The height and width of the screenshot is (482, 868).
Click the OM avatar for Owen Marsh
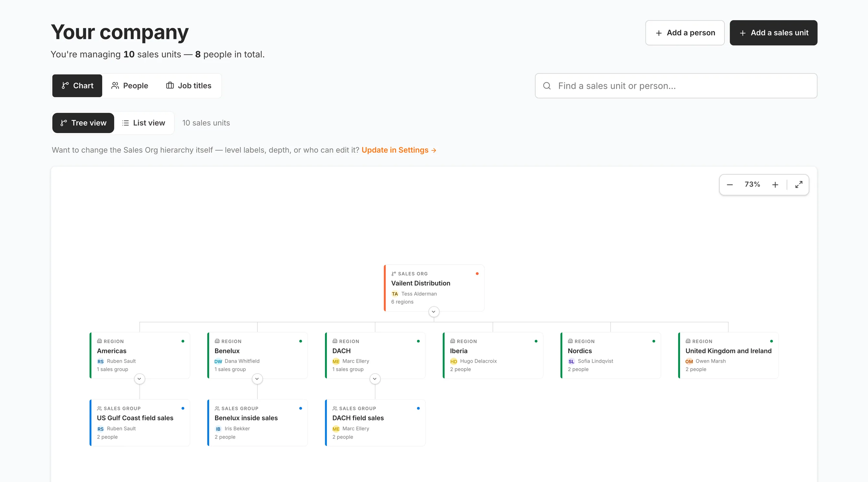pos(689,361)
